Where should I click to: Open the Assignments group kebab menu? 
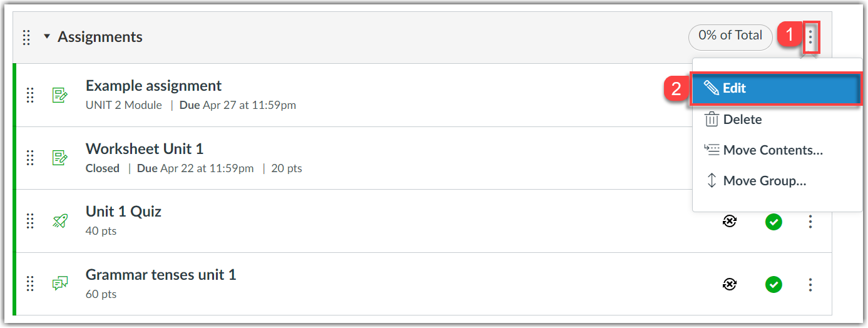(810, 36)
